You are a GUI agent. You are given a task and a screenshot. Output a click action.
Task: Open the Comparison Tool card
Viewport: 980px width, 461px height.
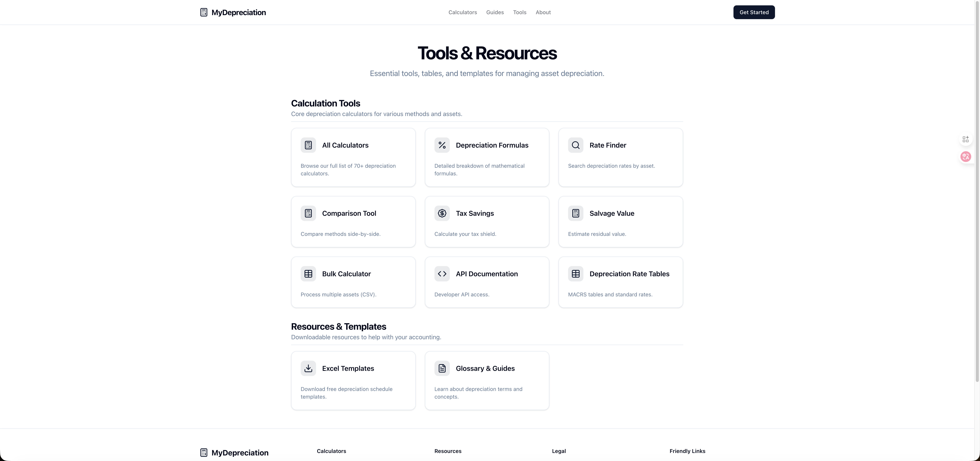353,222
